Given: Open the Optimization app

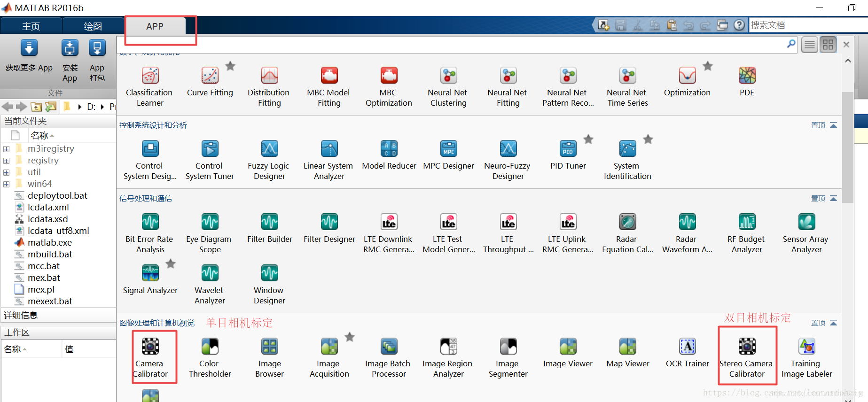Looking at the screenshot, I should click(687, 82).
